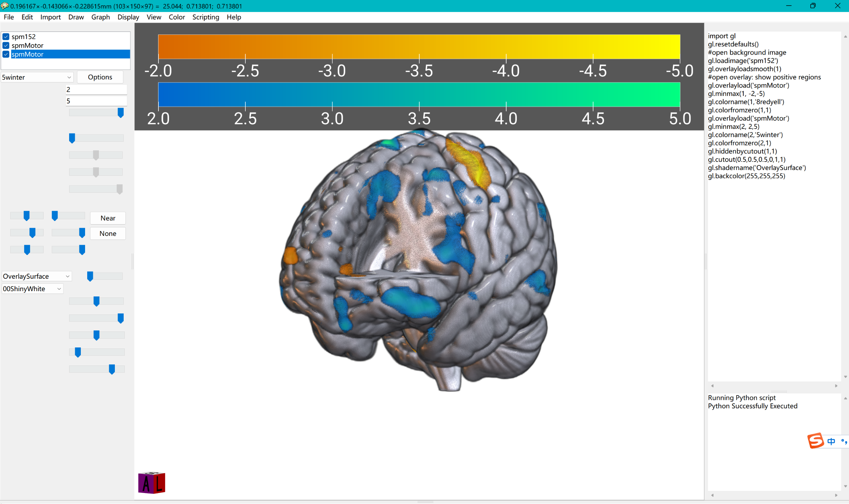Click script editor scroll-right arrow
849x504 pixels.
[x=836, y=386]
